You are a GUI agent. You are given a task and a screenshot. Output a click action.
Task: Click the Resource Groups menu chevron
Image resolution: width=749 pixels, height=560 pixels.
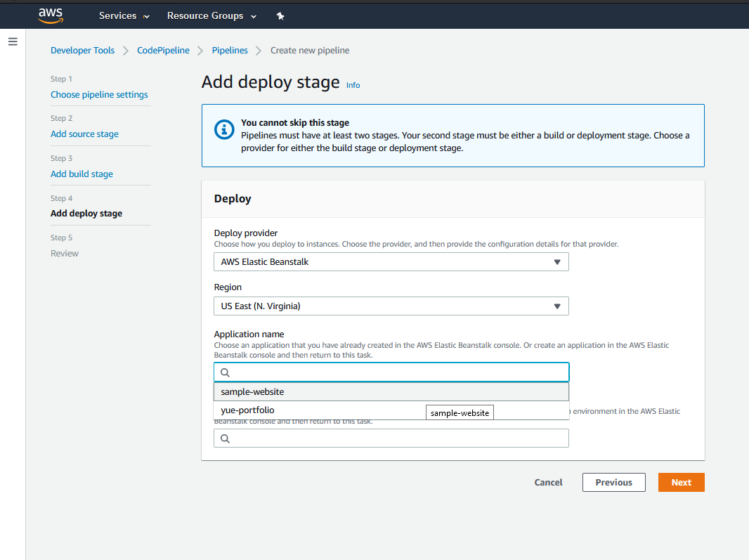[x=254, y=17]
